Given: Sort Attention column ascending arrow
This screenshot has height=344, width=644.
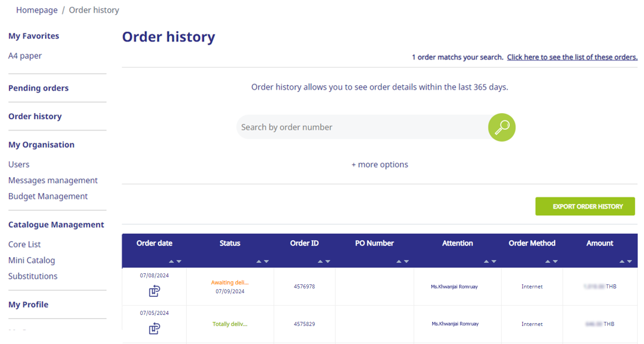Looking at the screenshot, I should pos(486,261).
